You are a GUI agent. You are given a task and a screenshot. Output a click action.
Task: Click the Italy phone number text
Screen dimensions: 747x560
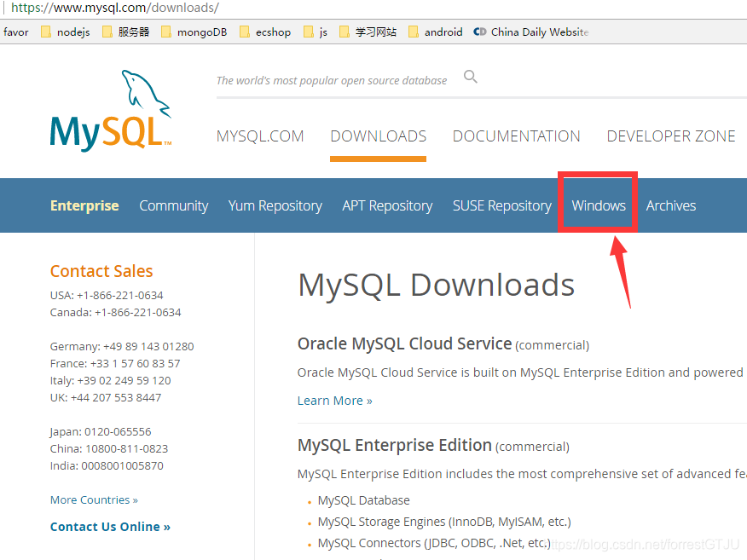click(x=111, y=380)
